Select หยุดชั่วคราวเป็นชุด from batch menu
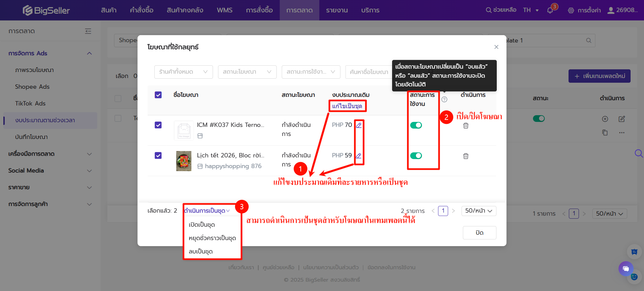 [212, 238]
